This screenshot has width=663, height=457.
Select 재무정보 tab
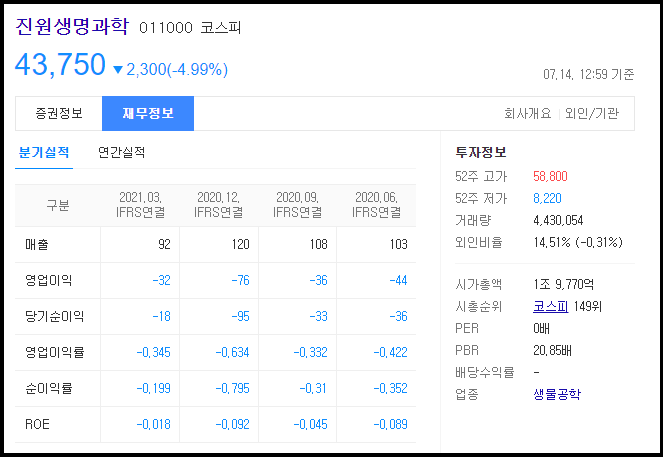click(148, 113)
